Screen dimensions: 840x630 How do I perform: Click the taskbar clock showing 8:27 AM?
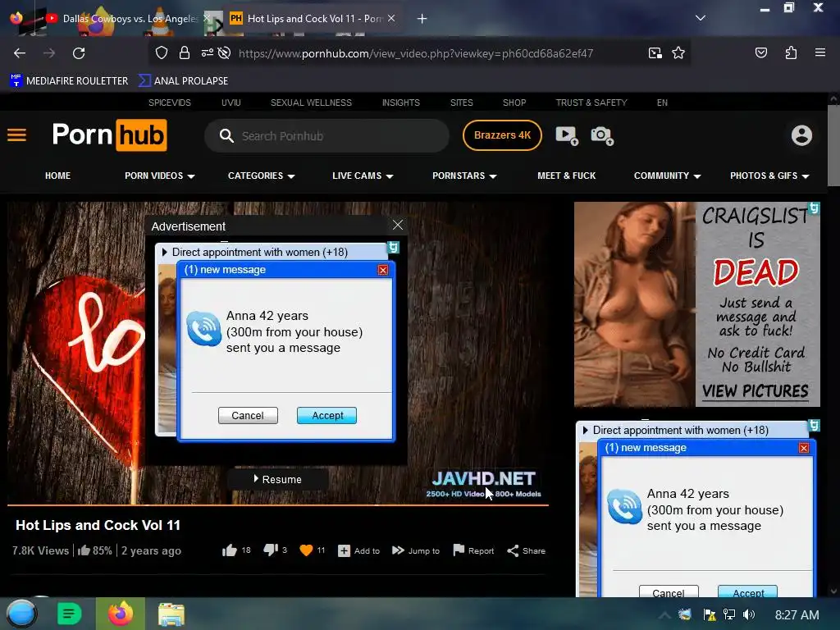[797, 615]
